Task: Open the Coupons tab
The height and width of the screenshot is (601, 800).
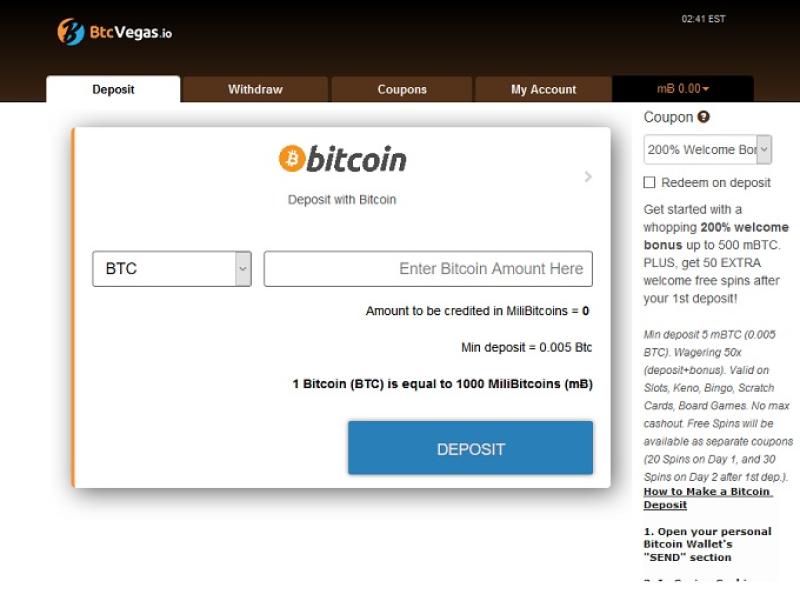Action: [402, 89]
